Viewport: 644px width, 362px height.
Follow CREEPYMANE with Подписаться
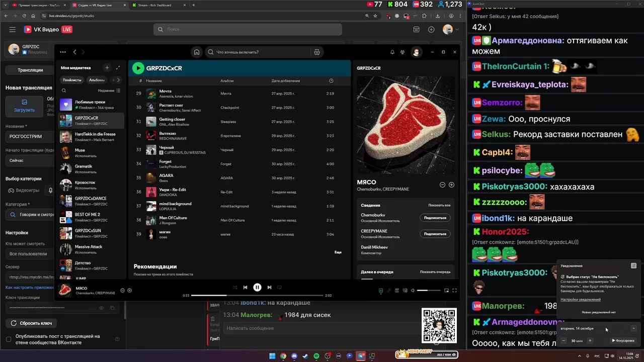tap(435, 234)
